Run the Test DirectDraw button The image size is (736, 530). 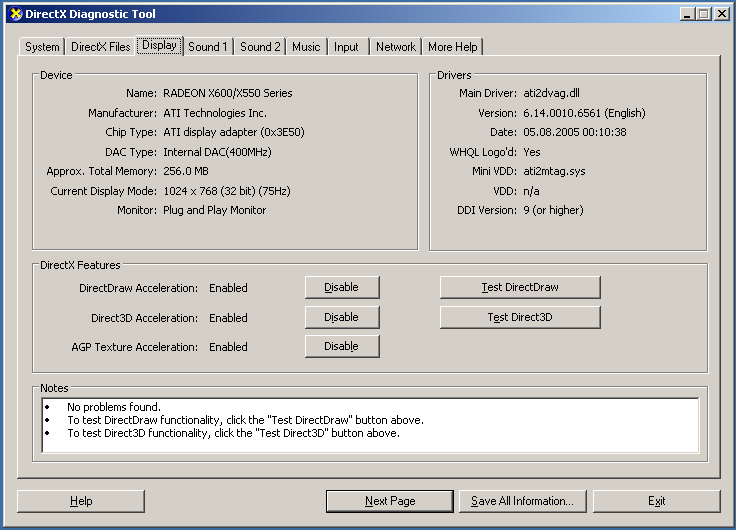(520, 287)
